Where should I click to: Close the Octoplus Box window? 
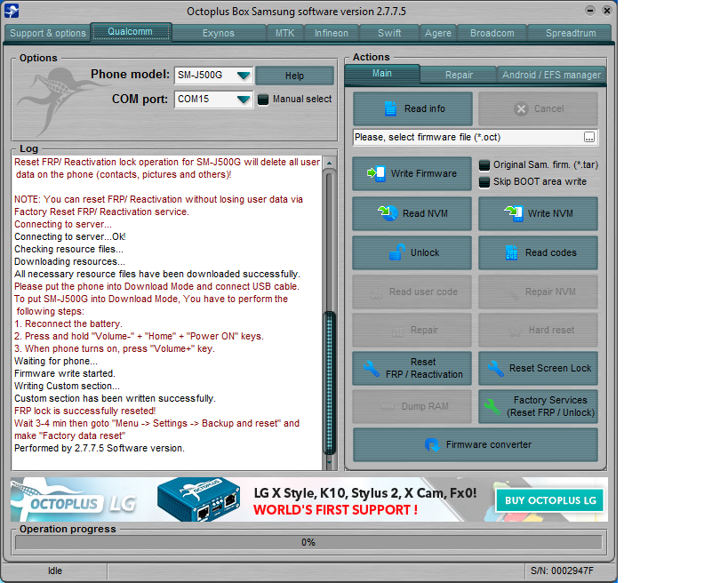606,10
